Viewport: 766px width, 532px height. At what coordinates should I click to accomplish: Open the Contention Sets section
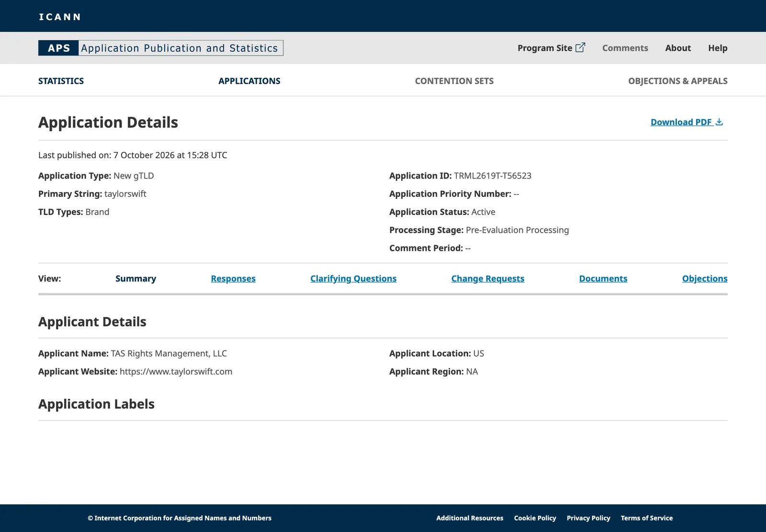click(454, 81)
